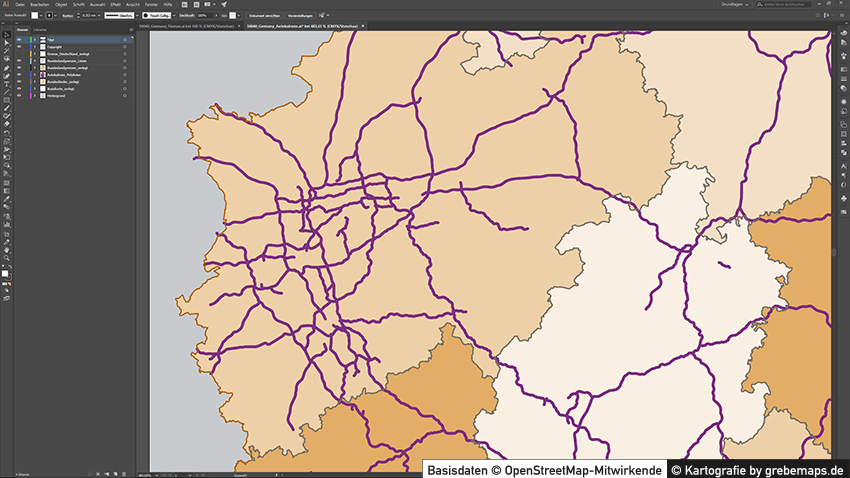Expand the Bundeslaender_zerlegt layer

coord(33,82)
